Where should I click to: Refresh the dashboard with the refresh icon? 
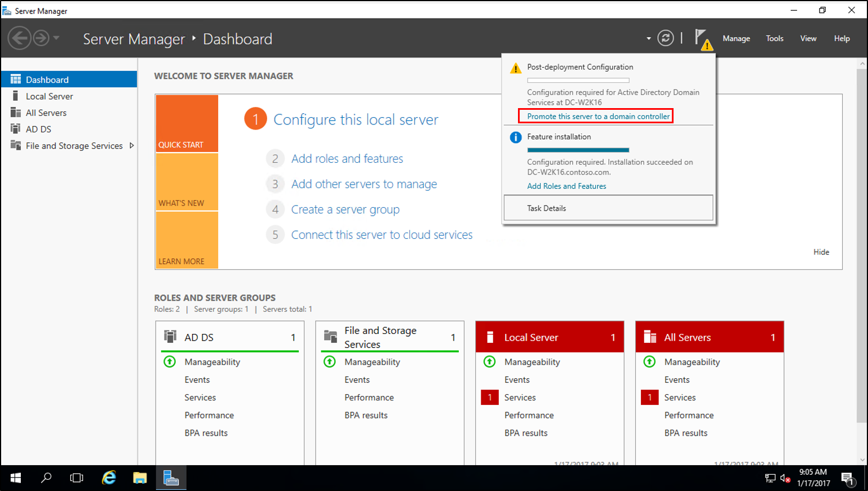pyautogui.click(x=665, y=38)
